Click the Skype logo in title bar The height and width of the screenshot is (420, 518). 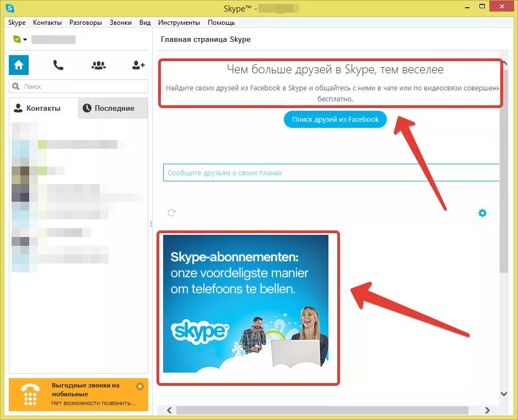click(10, 8)
